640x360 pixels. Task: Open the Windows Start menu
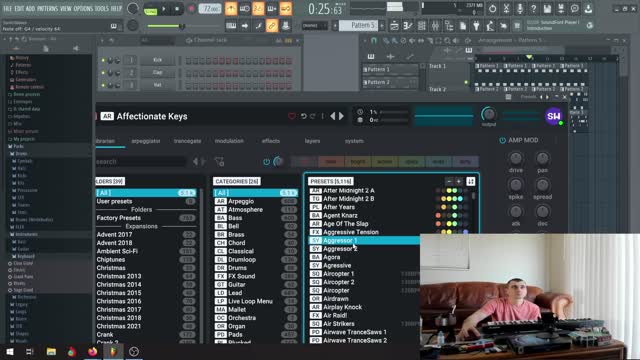tap(9, 351)
